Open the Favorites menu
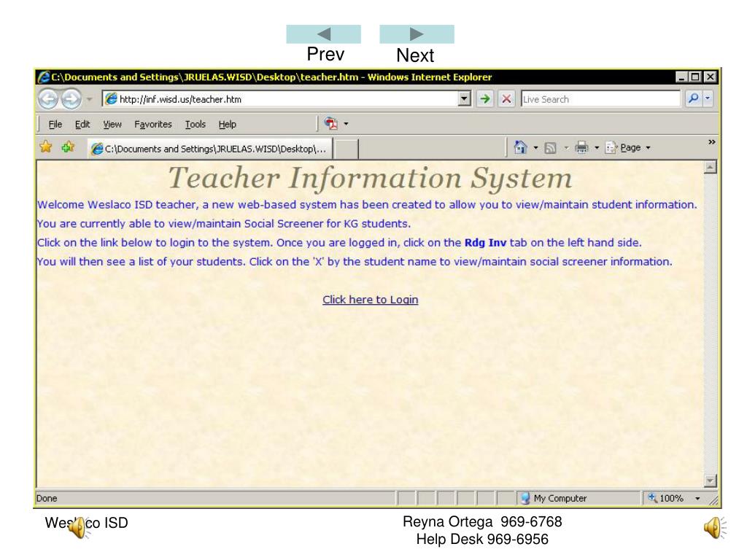This screenshot has height=560, width=747. tap(153, 124)
